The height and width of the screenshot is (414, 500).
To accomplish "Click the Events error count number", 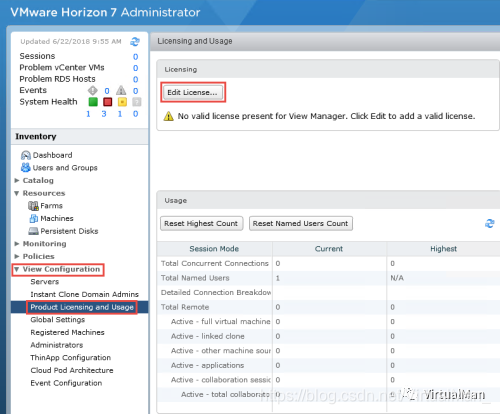I will (107, 91).
